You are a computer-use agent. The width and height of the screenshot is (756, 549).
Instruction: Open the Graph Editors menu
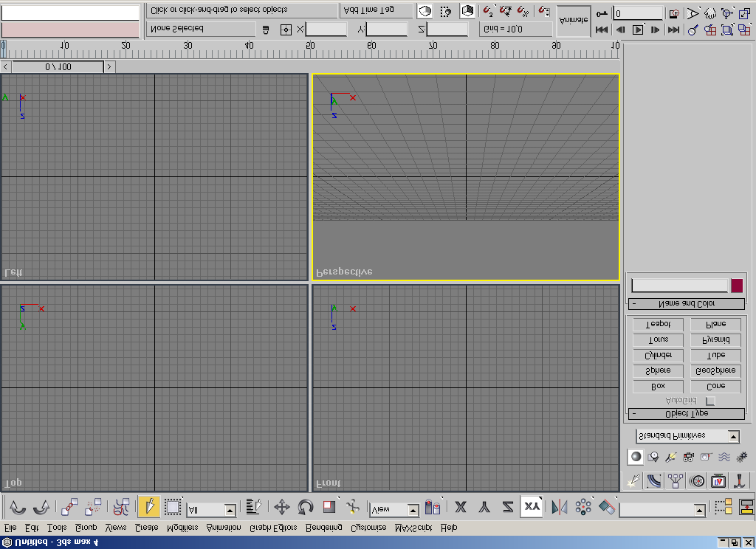[273, 528]
